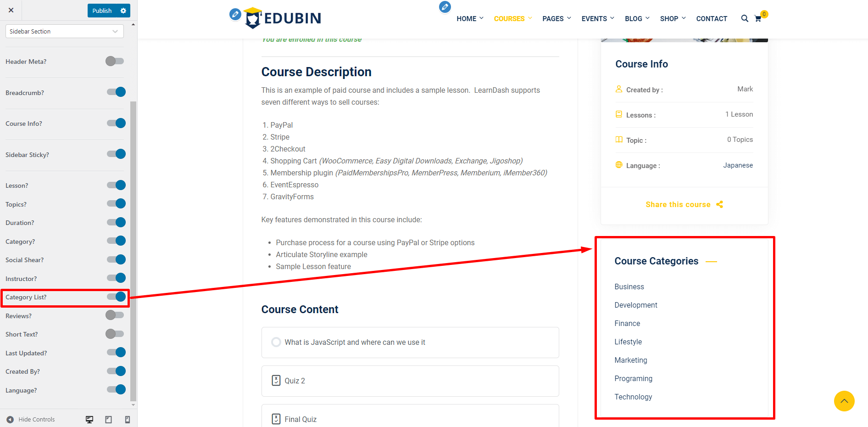Viewport: 868px width, 427px height.
Task: Enable the Header Meta toggle
Action: point(115,61)
